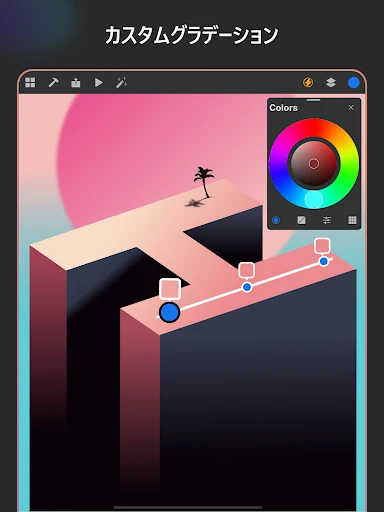384x512 pixels.
Task: Tap the middle gradient stop color swatch
Action: (x=247, y=270)
